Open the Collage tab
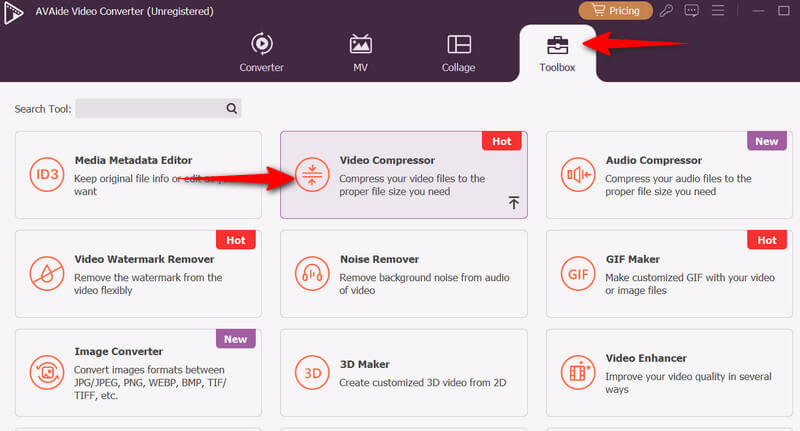This screenshot has height=431, width=800. [x=458, y=53]
